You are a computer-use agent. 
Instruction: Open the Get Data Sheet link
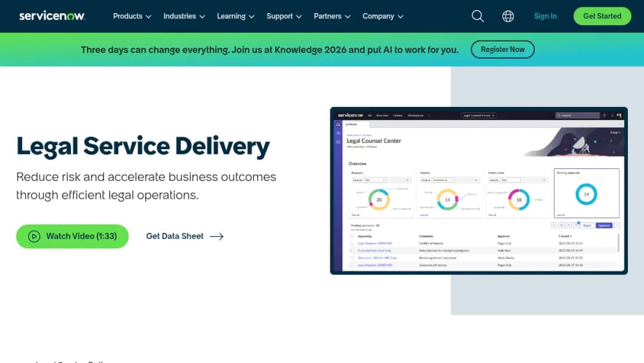pyautogui.click(x=185, y=236)
